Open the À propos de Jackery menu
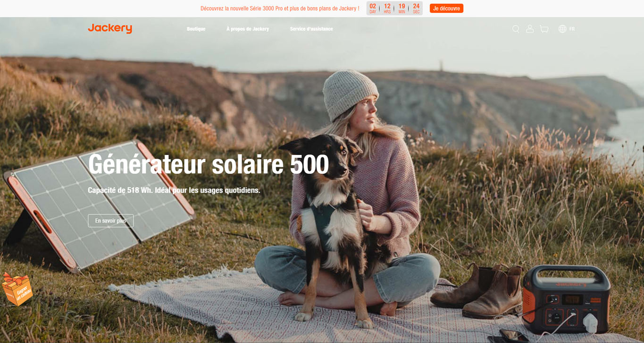Screen dimensions: 644x343 248,29
